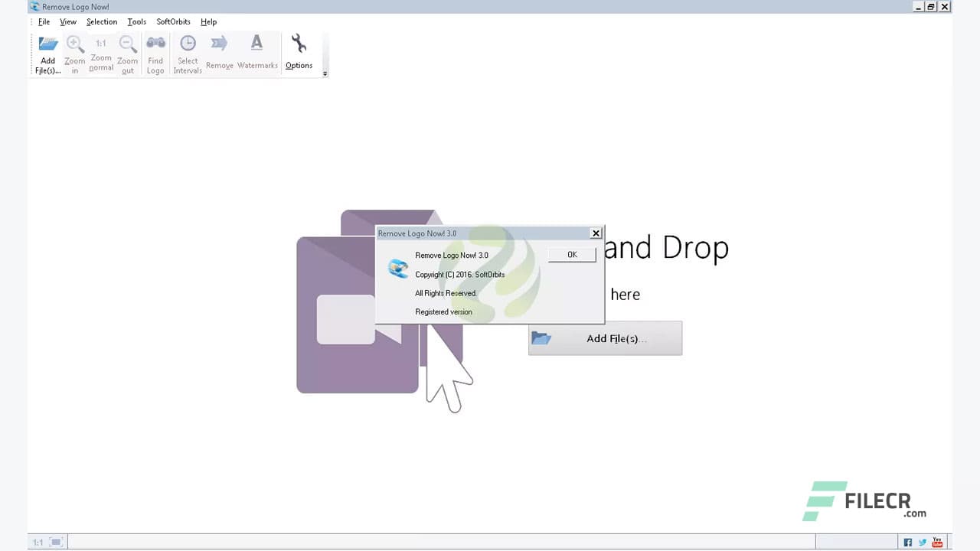Expand the toolbar overflow arrow
This screenshot has height=551, width=980.
(x=324, y=73)
